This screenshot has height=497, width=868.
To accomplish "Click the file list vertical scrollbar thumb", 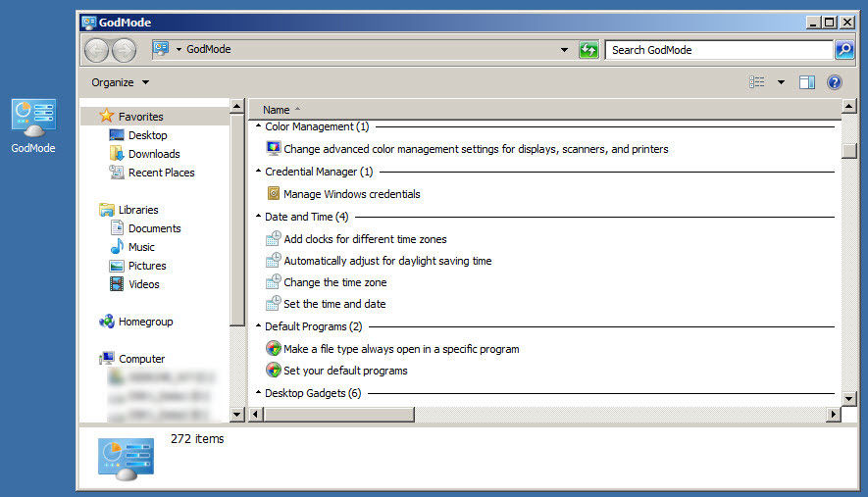I will coord(848,151).
